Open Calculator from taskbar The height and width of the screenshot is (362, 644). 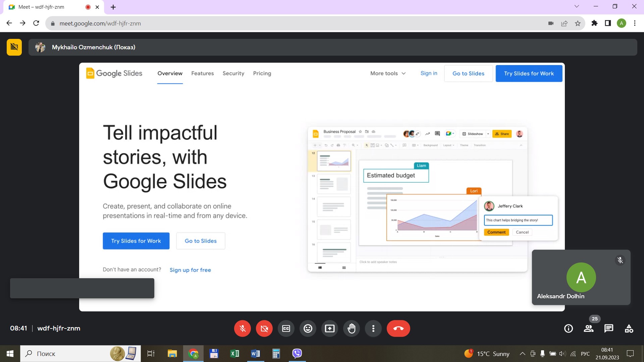pyautogui.click(x=276, y=354)
